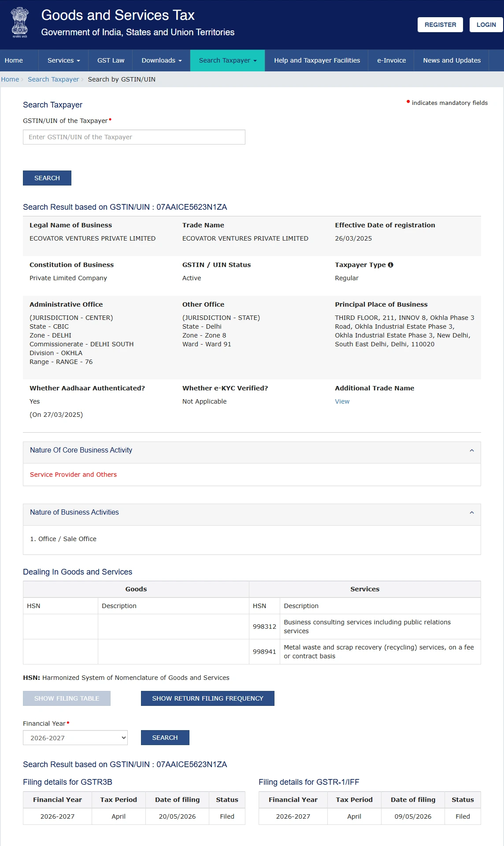This screenshot has width=504, height=846.
Task: Click the Active GSTIN status value
Action: pyautogui.click(x=192, y=278)
